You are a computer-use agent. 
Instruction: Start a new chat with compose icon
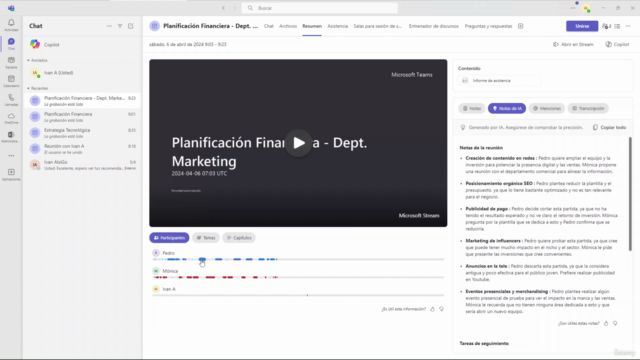pyautogui.click(x=131, y=26)
